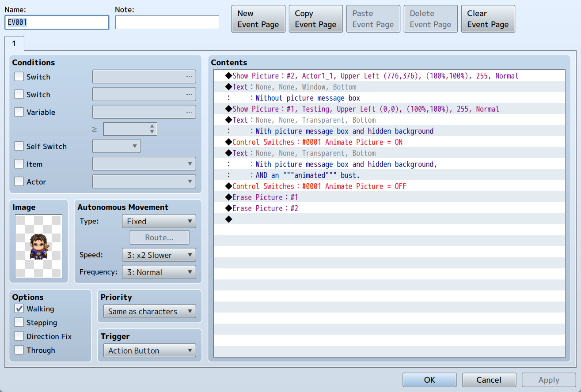Uncheck the Walking option
Screen dimensions: 581x392
[19, 309]
